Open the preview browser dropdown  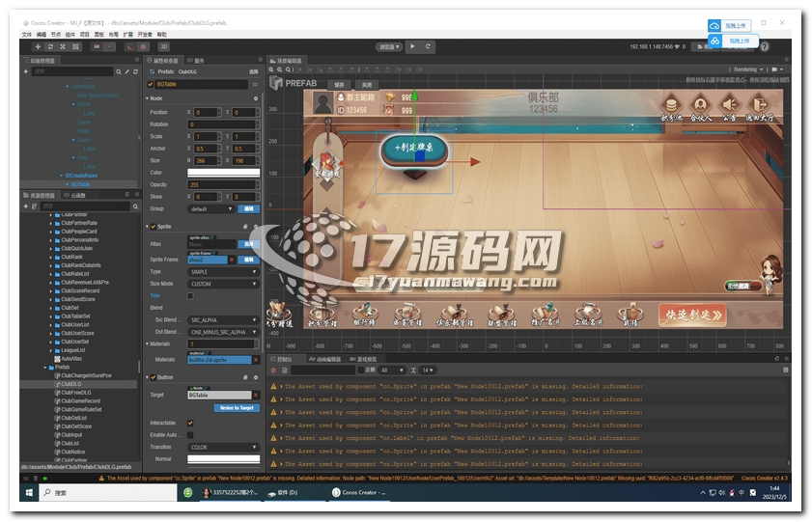click(x=389, y=47)
